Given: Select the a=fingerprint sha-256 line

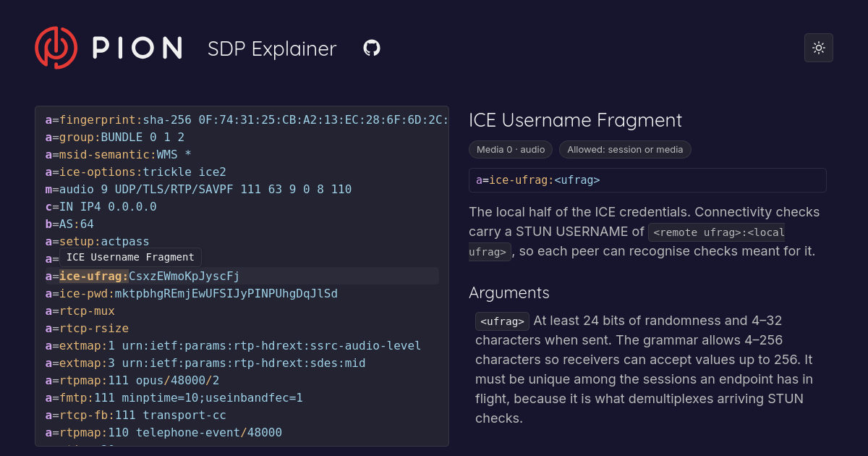Looking at the screenshot, I should click(x=246, y=120).
